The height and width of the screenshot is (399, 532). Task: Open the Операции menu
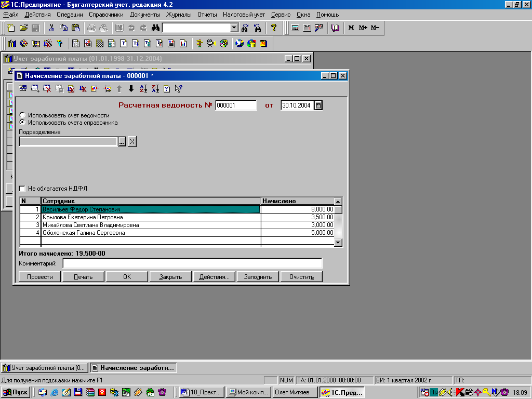(x=70, y=15)
